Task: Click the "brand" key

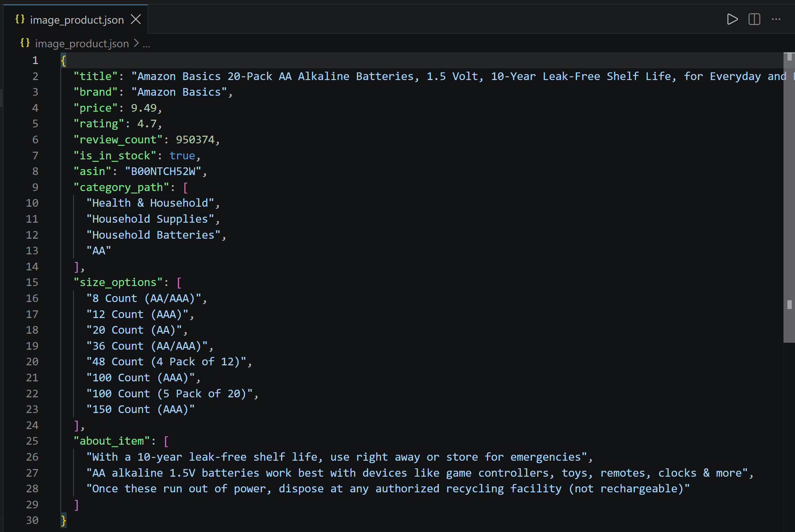Action: pyautogui.click(x=95, y=92)
